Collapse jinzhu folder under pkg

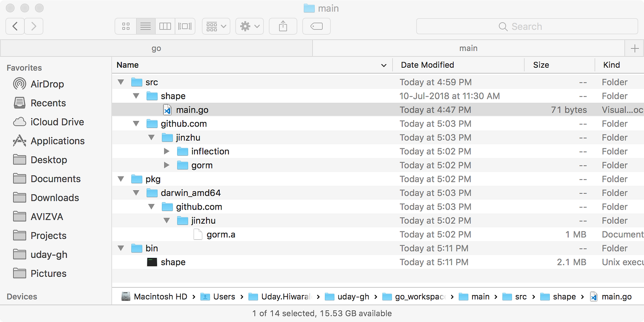[x=167, y=220]
